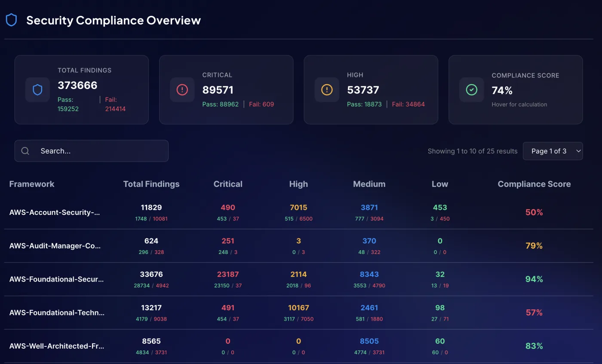The height and width of the screenshot is (364, 602).
Task: Sort by the Critical column header
Action: [228, 184]
